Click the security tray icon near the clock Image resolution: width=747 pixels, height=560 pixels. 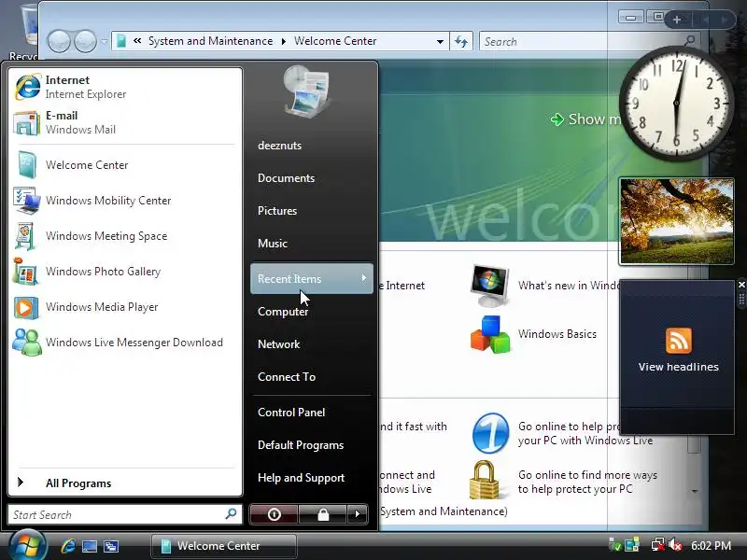coord(615,545)
